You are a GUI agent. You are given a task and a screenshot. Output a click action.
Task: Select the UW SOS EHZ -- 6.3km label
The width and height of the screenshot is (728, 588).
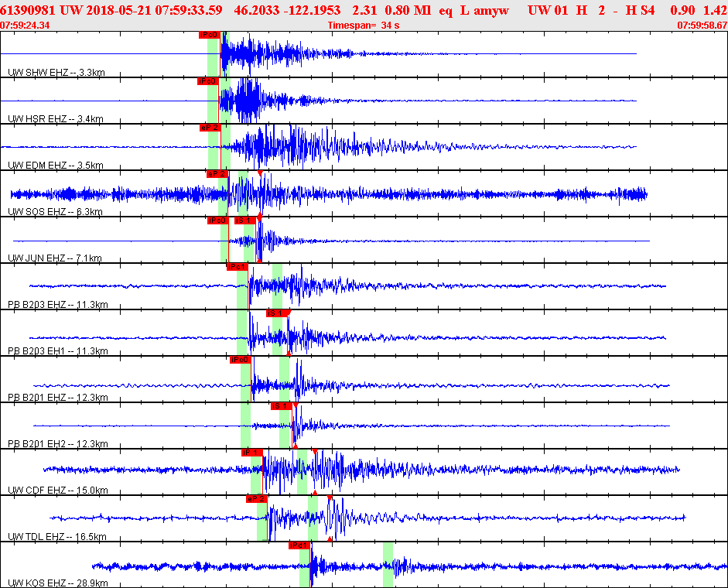[x=55, y=212]
